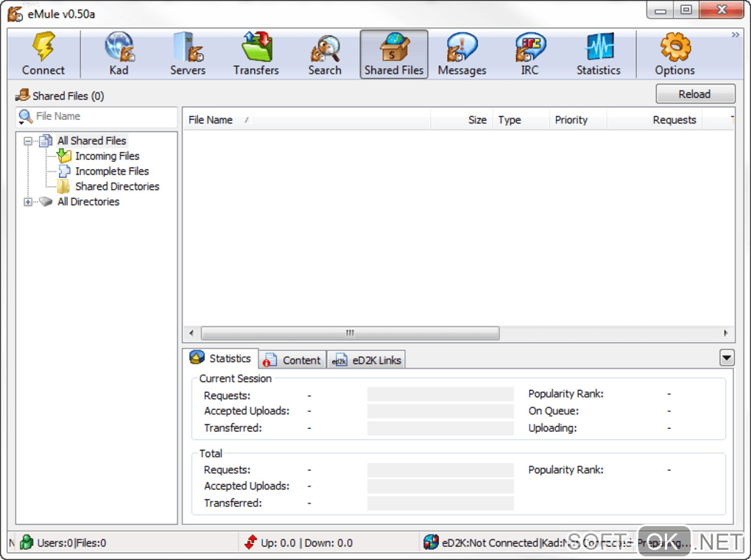The height and width of the screenshot is (560, 751).
Task: Select All Shared Files in tree
Action: coord(92,141)
